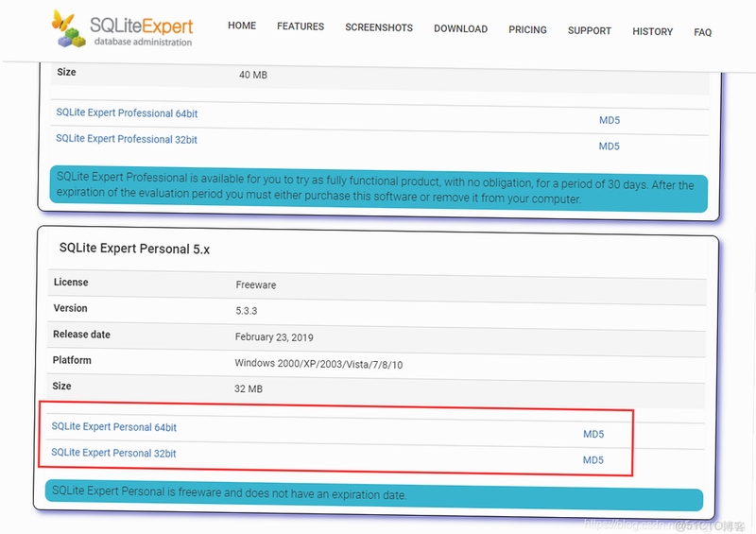Select the release date 'February 23, 2019'
Viewport: 756px width, 534px height.
click(274, 337)
